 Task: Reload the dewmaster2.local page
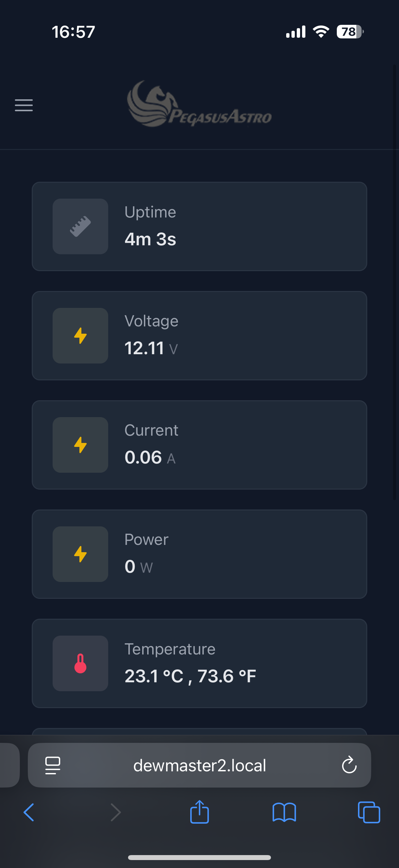coord(349,765)
